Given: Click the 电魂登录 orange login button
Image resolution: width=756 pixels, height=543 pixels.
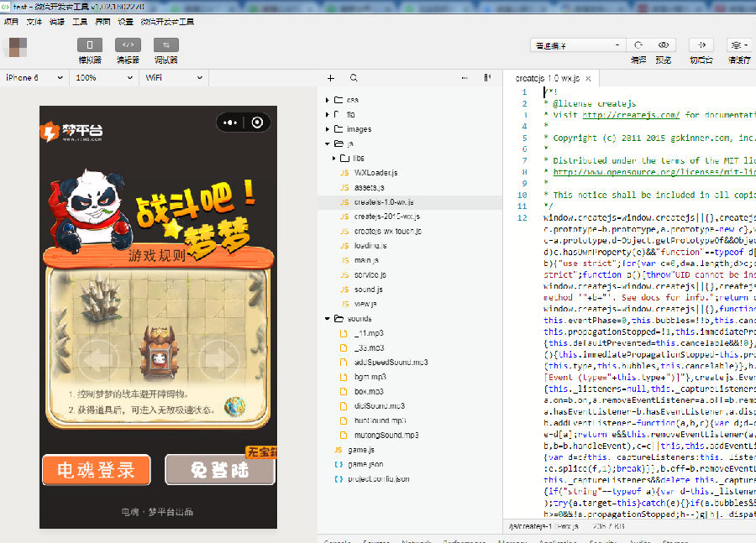Looking at the screenshot, I should [x=97, y=470].
